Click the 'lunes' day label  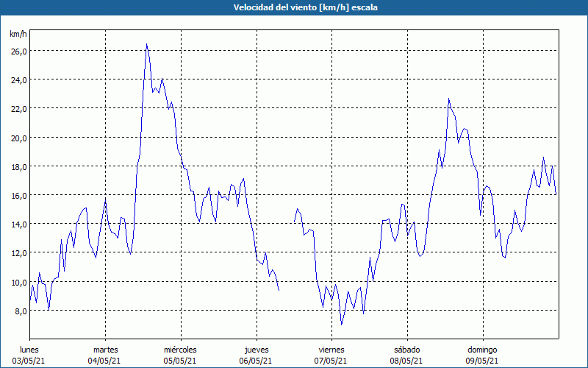[29, 350]
